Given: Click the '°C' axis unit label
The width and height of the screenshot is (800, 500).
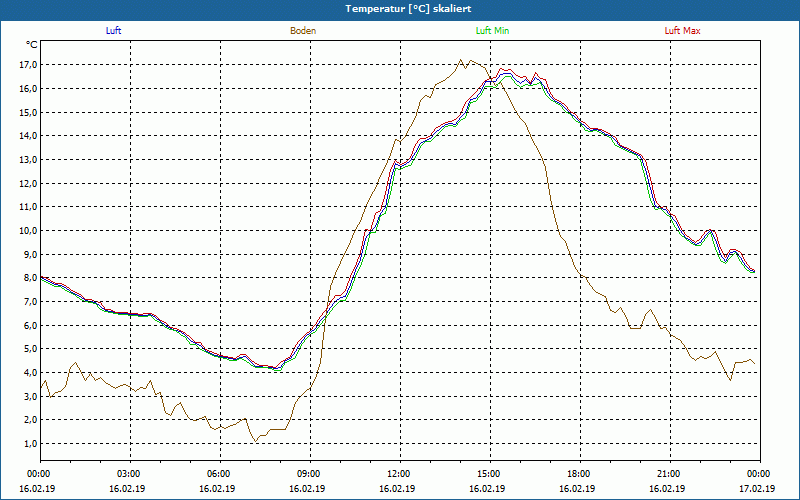Looking at the screenshot, I should coord(32,45).
